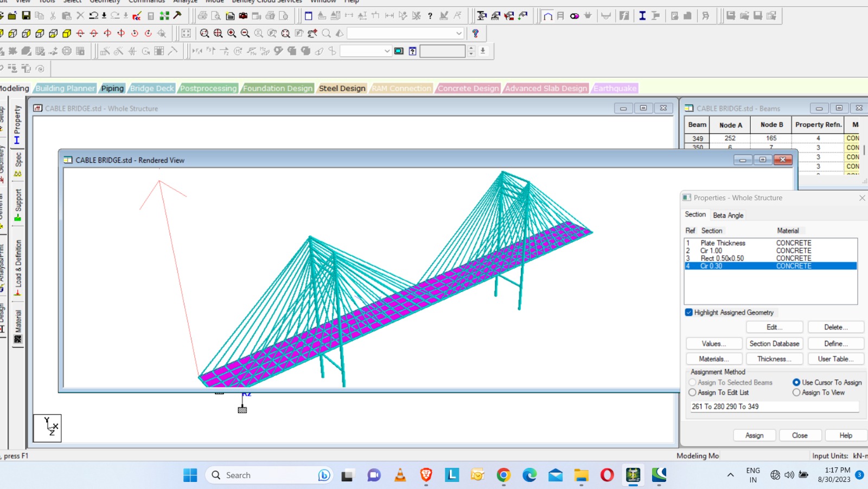Click the Undo arrow icon

[x=94, y=16]
